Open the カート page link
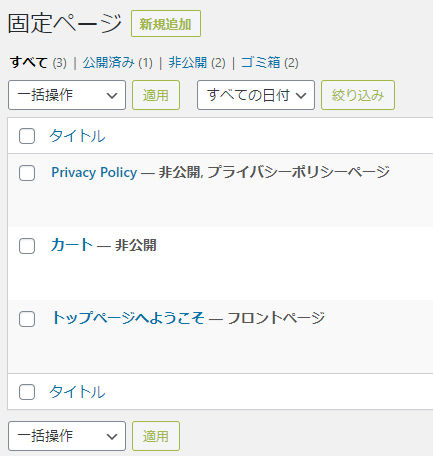The width and height of the screenshot is (433, 456). (x=72, y=245)
